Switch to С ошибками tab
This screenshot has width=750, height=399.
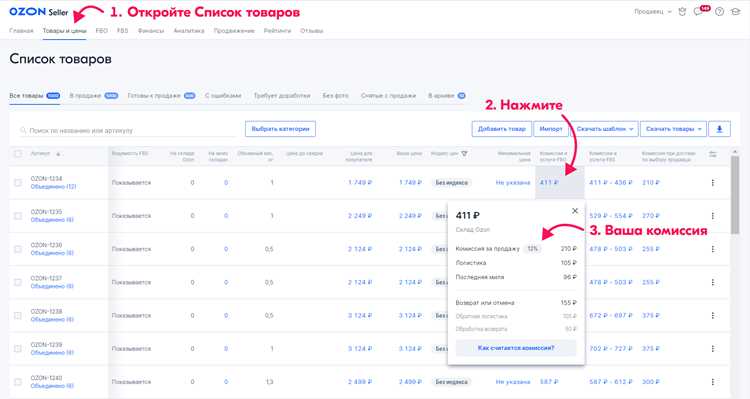[223, 96]
